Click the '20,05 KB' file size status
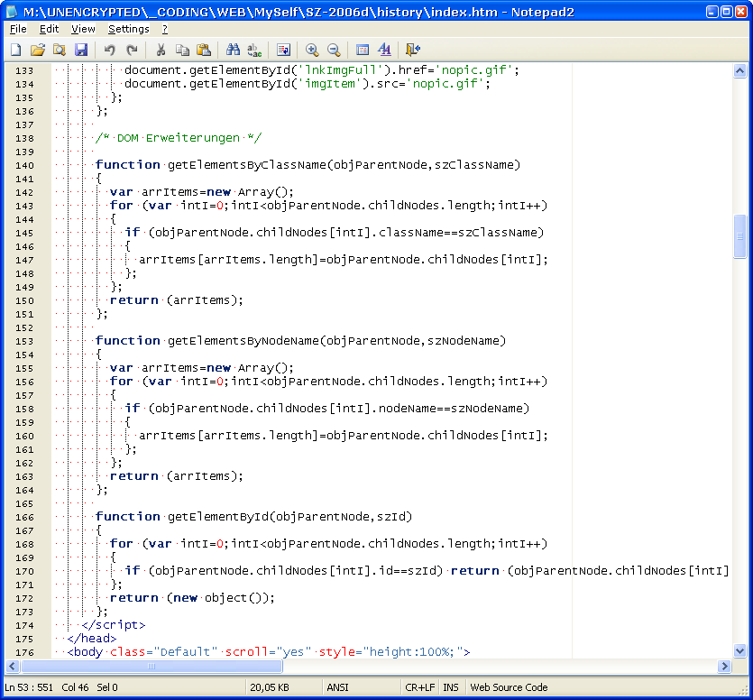The width and height of the screenshot is (753, 700). click(270, 687)
